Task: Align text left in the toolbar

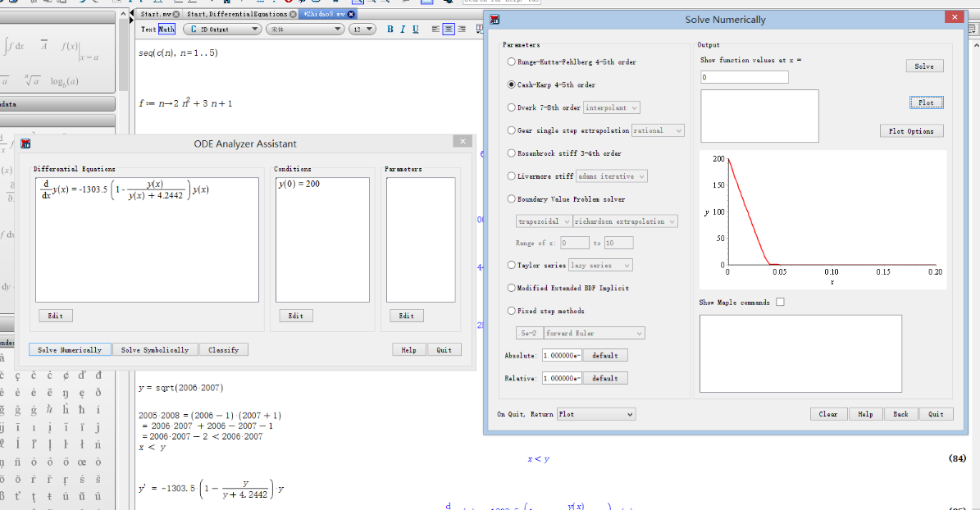Action: pyautogui.click(x=435, y=30)
